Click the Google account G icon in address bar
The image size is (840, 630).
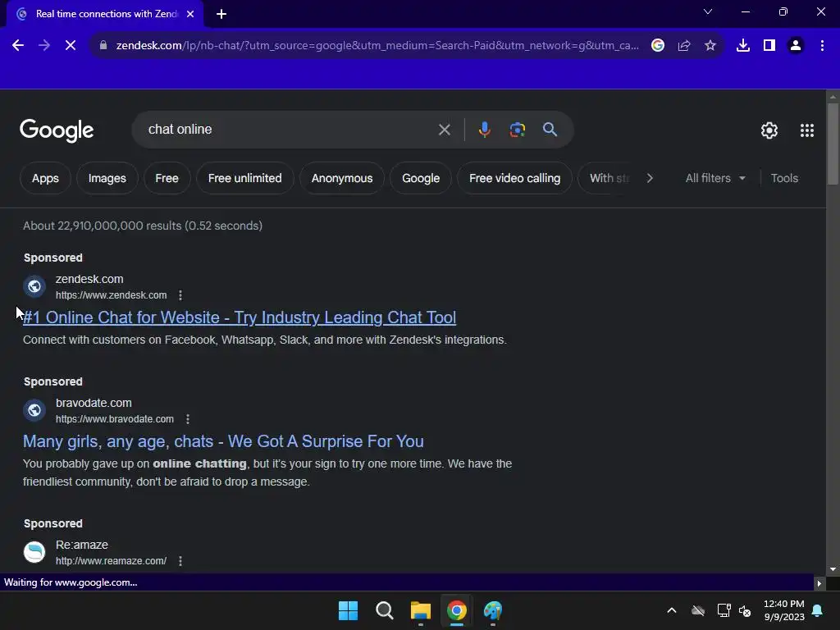tap(658, 46)
